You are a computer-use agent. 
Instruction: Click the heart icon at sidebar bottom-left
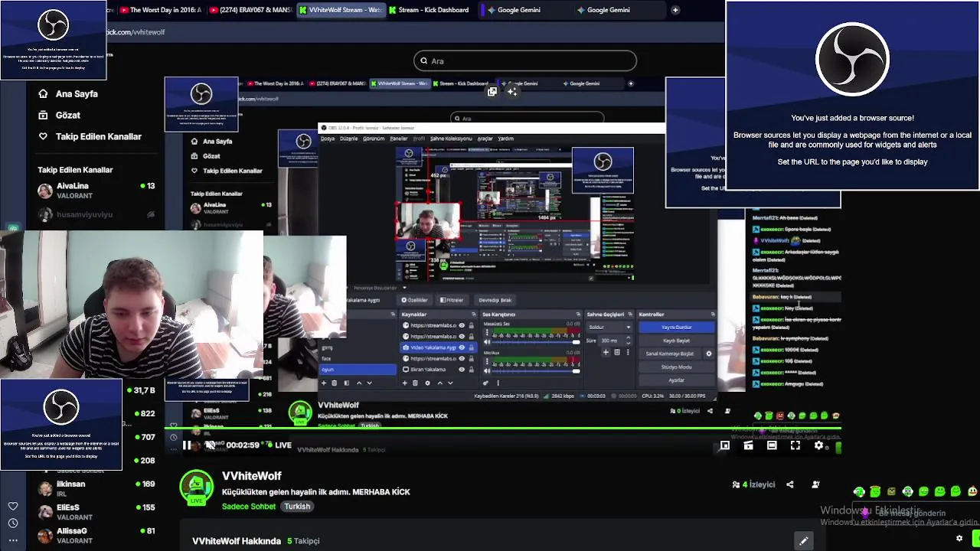(13, 506)
